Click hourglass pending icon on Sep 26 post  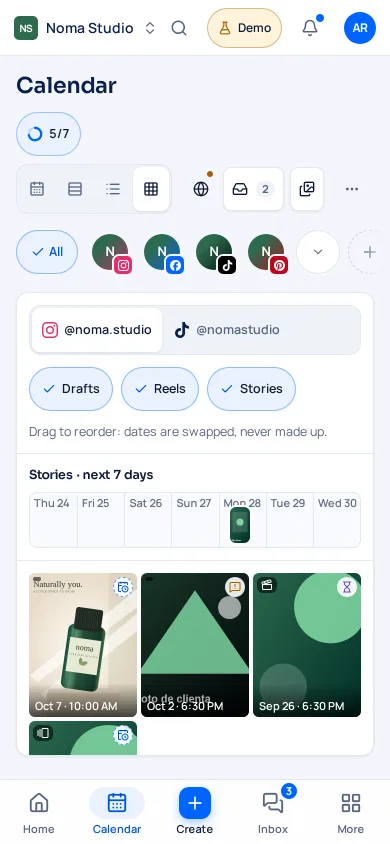click(x=347, y=587)
